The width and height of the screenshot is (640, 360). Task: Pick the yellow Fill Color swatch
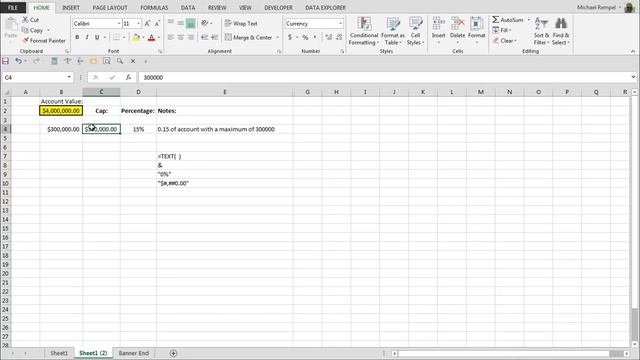tap(136, 38)
